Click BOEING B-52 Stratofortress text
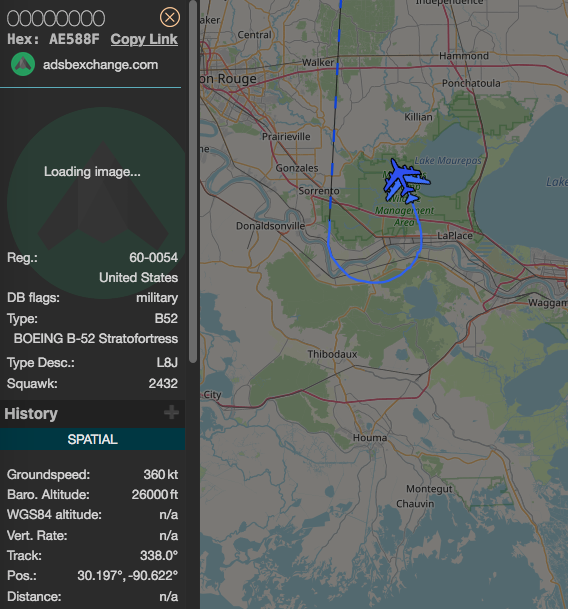The width and height of the screenshot is (568, 609). pyautogui.click(x=96, y=339)
